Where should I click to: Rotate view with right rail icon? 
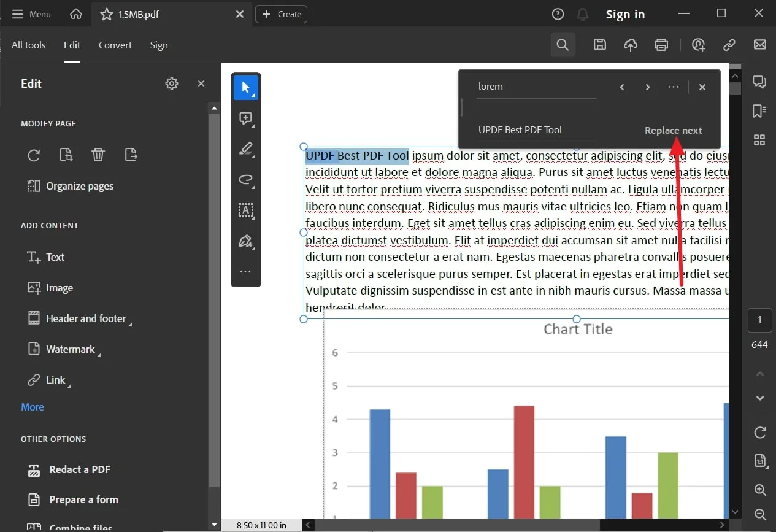pyautogui.click(x=760, y=433)
